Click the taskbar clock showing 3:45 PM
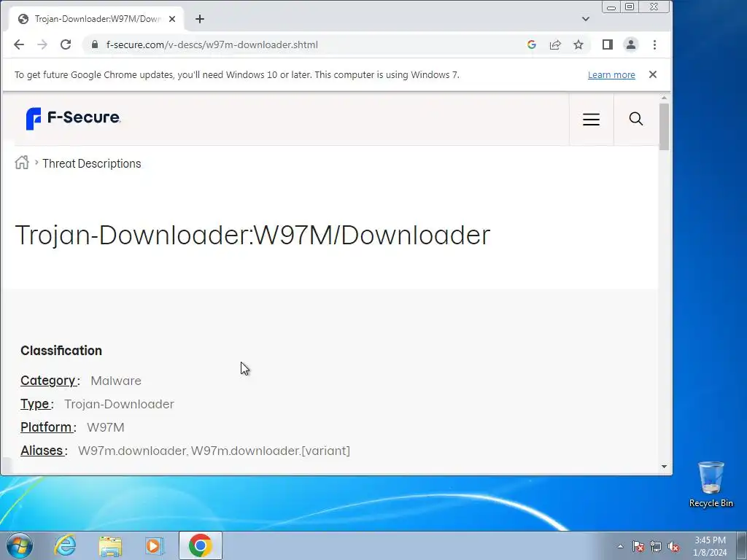This screenshot has width=747, height=560. click(710, 546)
